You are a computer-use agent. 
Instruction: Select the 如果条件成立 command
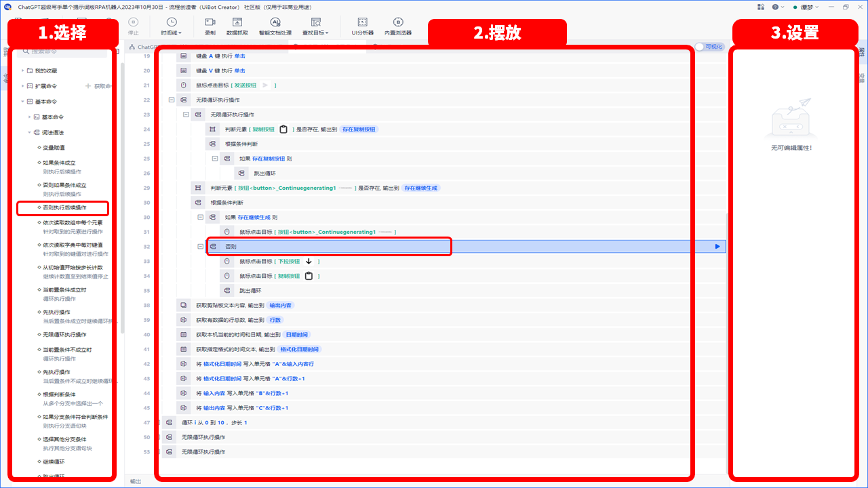[59, 163]
